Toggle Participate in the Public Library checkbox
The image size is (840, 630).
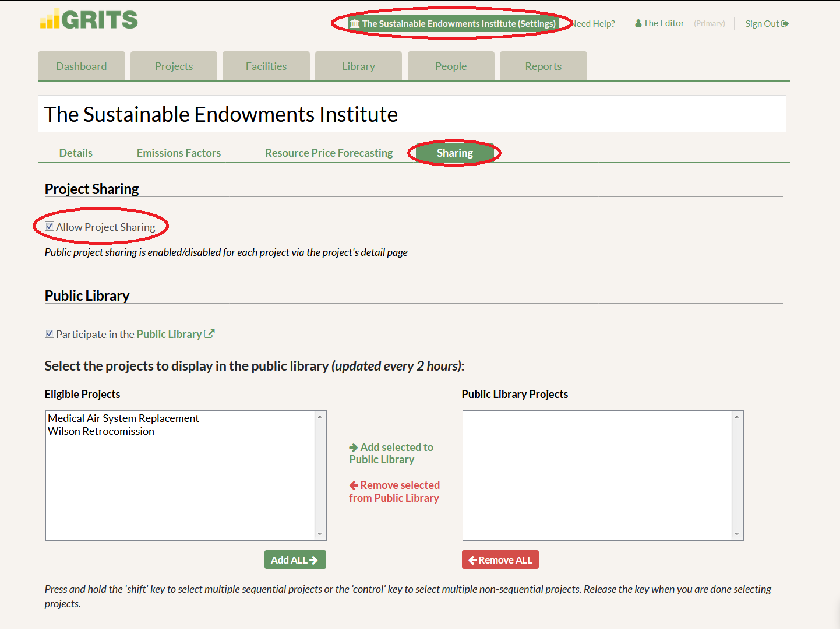(x=50, y=334)
